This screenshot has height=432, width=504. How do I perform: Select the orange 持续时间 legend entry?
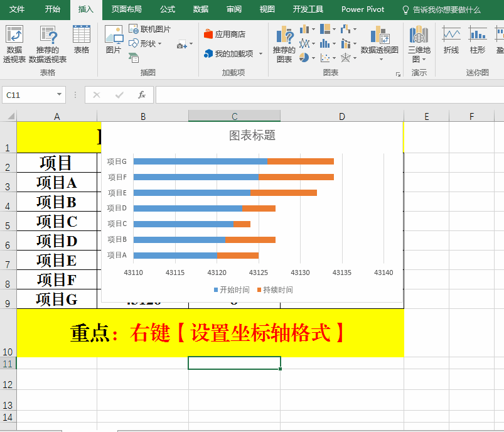tap(275, 289)
